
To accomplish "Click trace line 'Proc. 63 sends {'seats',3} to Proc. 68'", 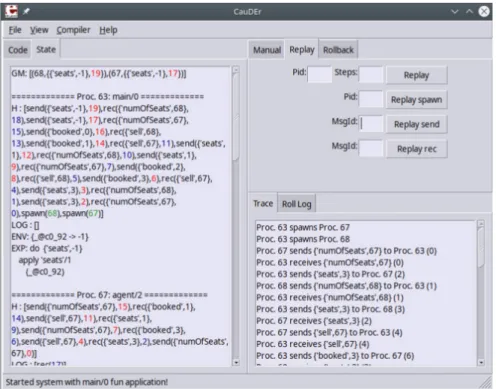I will point(330,309).
